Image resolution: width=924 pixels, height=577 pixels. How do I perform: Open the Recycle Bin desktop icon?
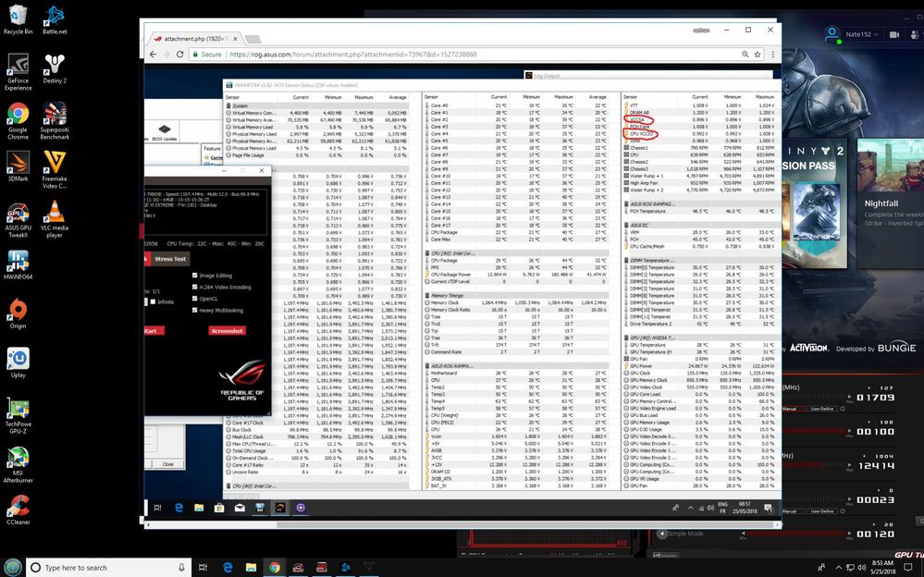(18, 19)
